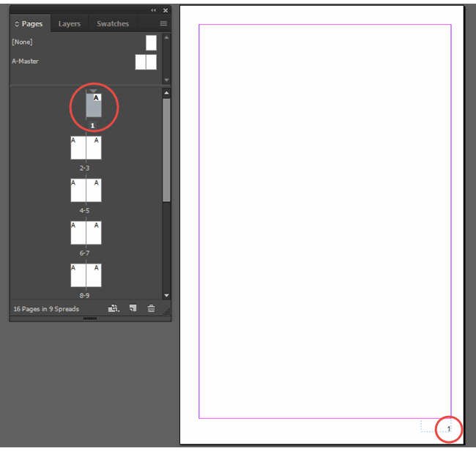Click the 8-9 spread label

[x=85, y=296]
